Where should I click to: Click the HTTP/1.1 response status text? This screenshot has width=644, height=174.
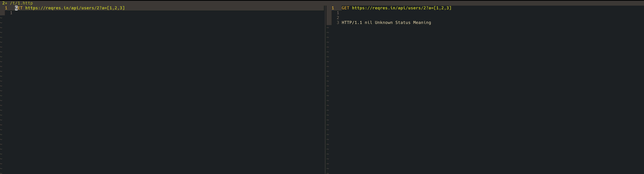click(x=352, y=23)
